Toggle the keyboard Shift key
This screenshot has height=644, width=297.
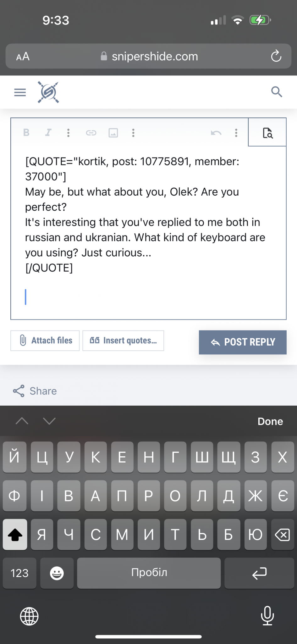15,534
